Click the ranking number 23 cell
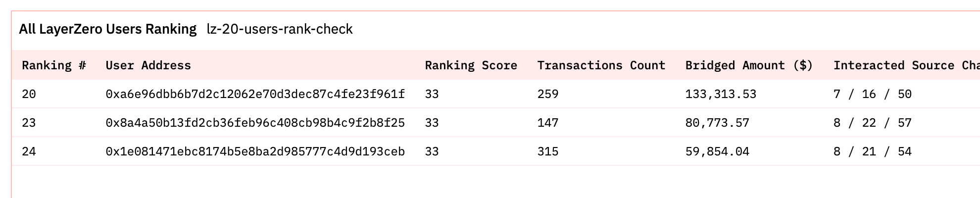980x198 pixels. (29, 123)
